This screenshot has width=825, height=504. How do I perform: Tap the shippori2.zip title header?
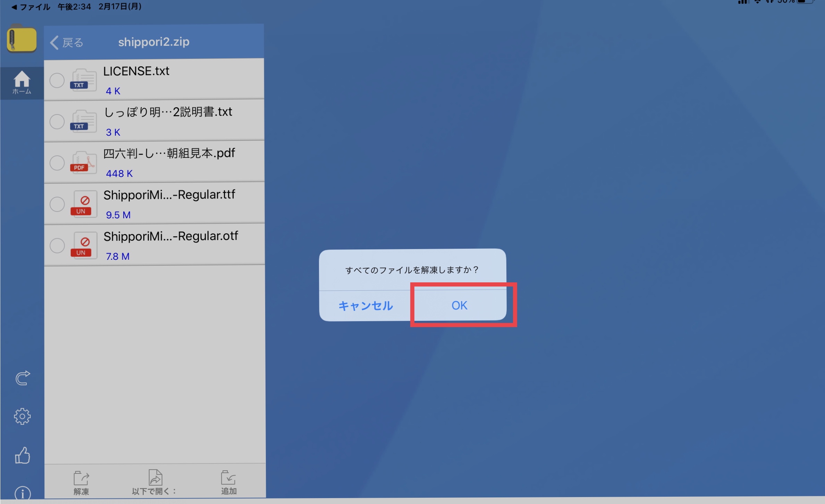click(x=154, y=42)
